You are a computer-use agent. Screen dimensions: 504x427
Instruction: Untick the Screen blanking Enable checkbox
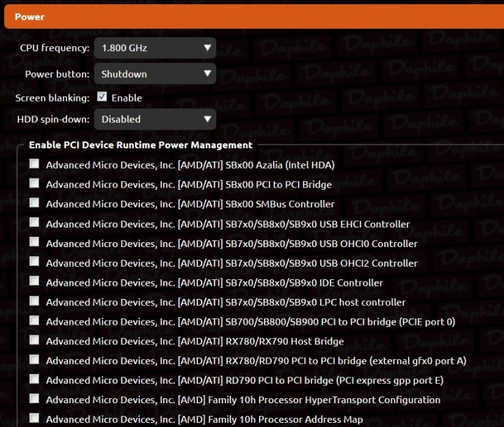coord(102,97)
